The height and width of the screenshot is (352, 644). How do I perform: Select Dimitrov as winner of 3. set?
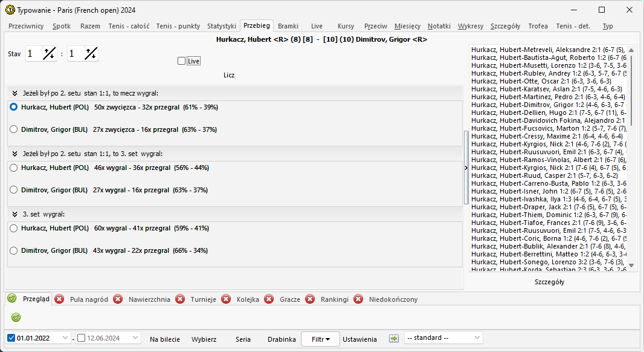14,250
